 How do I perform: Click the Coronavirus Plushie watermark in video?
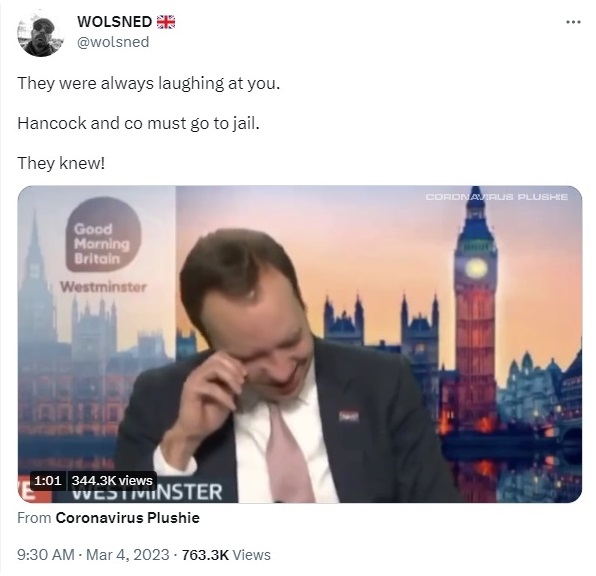tap(496, 197)
